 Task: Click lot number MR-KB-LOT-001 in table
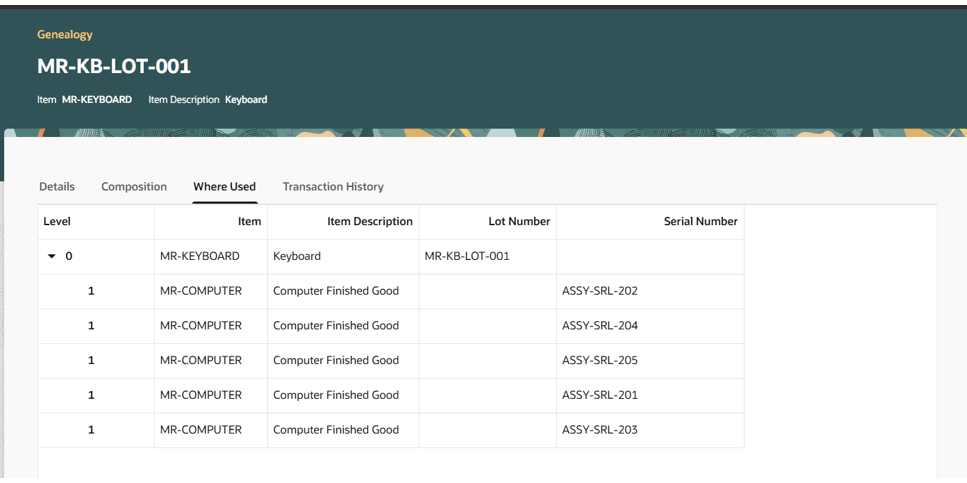click(x=467, y=256)
